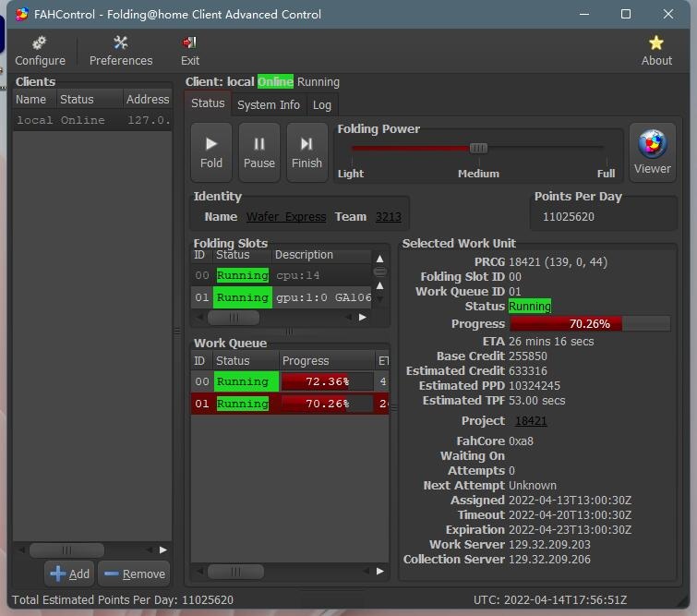Sort clients by Status column header
Screen dimensions: 697x616
[x=90, y=99]
